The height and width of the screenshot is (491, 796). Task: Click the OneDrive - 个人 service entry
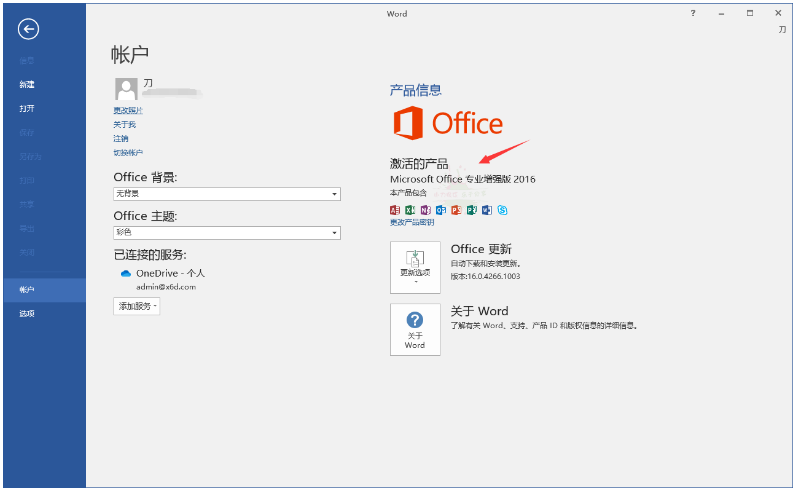tap(170, 273)
